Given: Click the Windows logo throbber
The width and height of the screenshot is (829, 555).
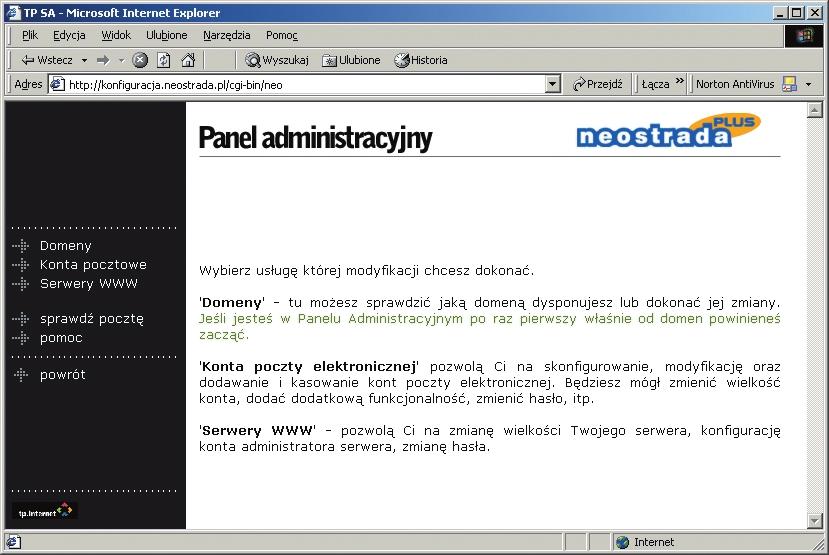Looking at the screenshot, I should [x=804, y=35].
